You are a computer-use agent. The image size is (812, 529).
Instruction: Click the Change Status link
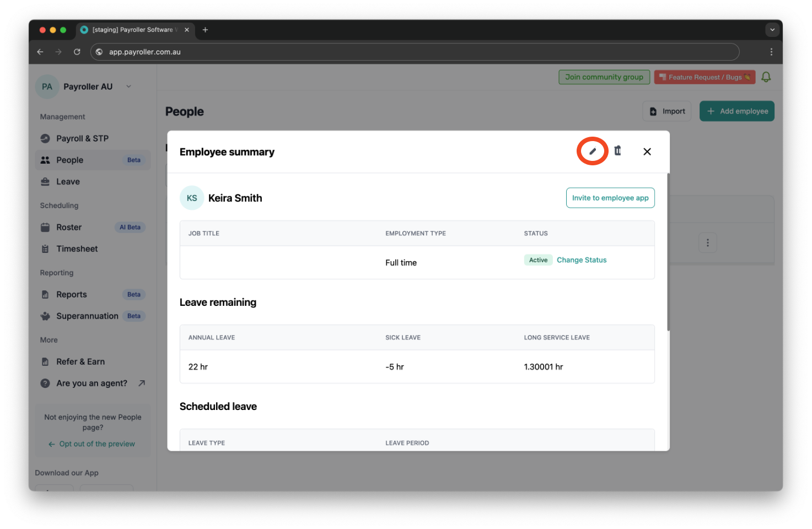[x=581, y=260]
